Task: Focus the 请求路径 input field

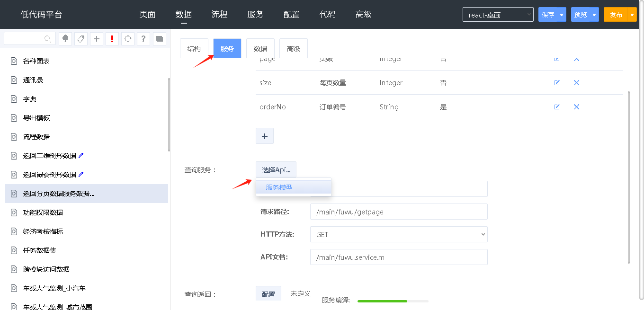Action: tap(399, 212)
